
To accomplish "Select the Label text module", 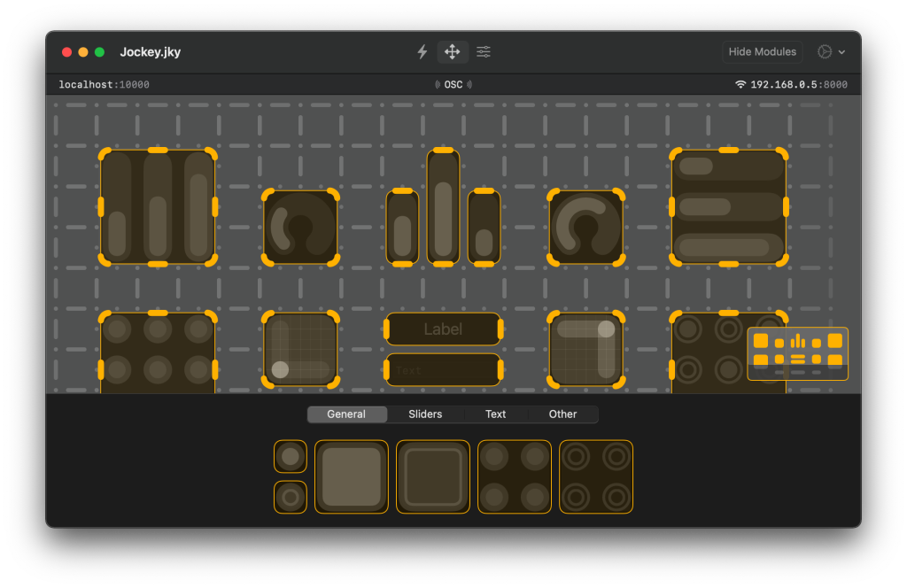I will pyautogui.click(x=443, y=329).
